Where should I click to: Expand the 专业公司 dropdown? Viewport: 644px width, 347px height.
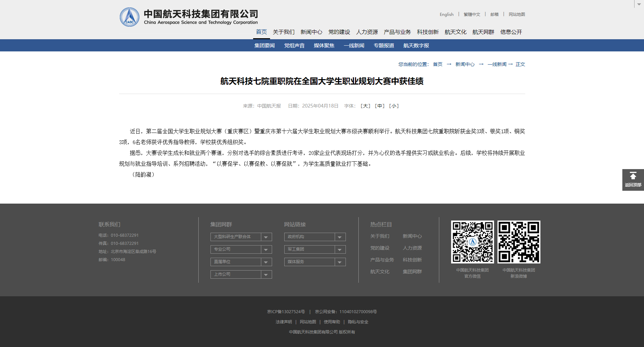241,249
